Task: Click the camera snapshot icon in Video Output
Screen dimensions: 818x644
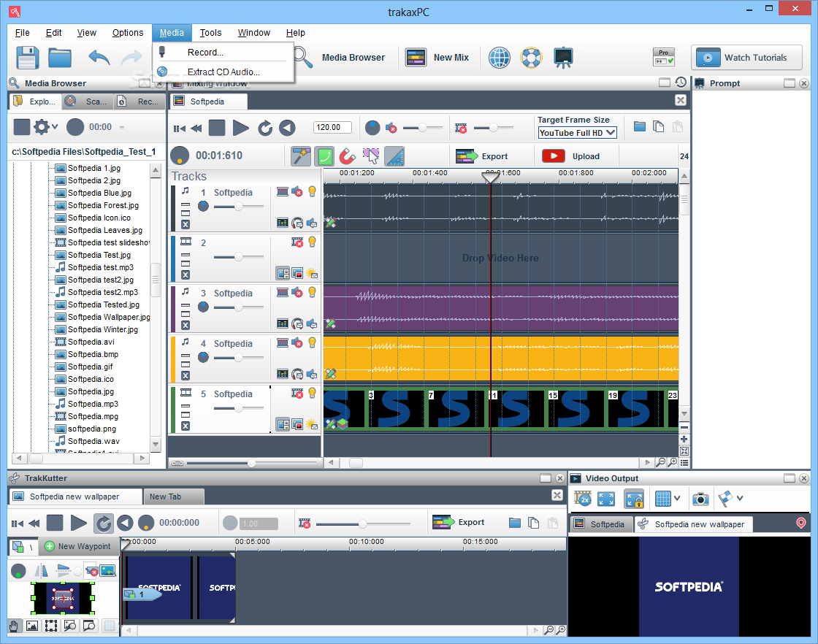Action: (700, 499)
